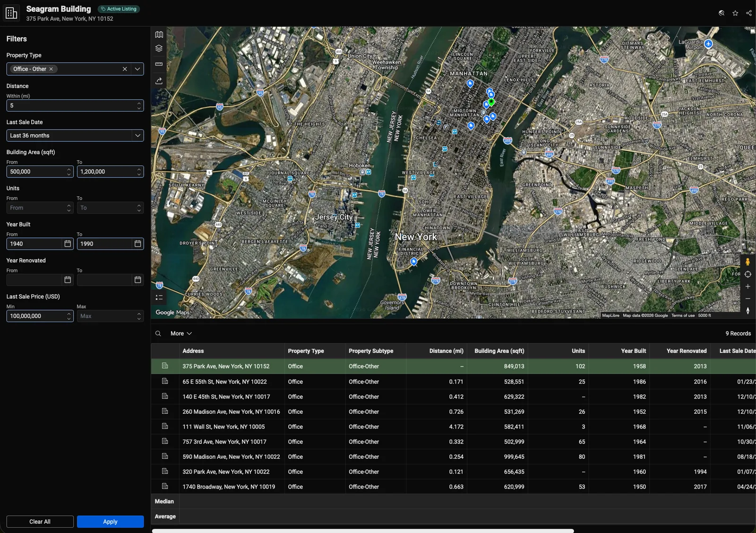
Task: Open Google Maps Terms of use link
Action: [x=683, y=315]
